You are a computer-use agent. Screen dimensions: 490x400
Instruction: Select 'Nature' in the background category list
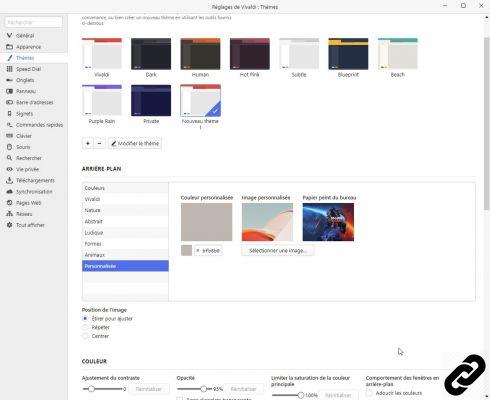tap(125, 210)
